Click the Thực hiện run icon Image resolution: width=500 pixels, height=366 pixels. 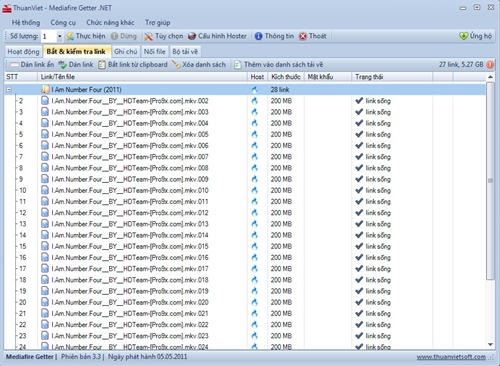point(70,36)
